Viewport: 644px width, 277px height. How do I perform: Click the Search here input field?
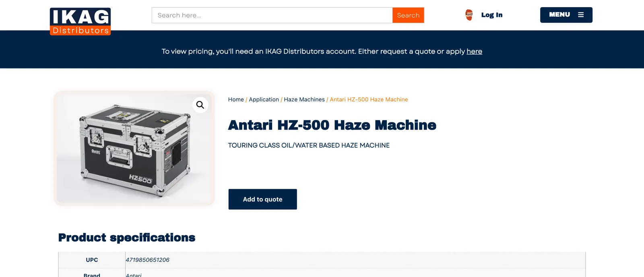pyautogui.click(x=272, y=15)
